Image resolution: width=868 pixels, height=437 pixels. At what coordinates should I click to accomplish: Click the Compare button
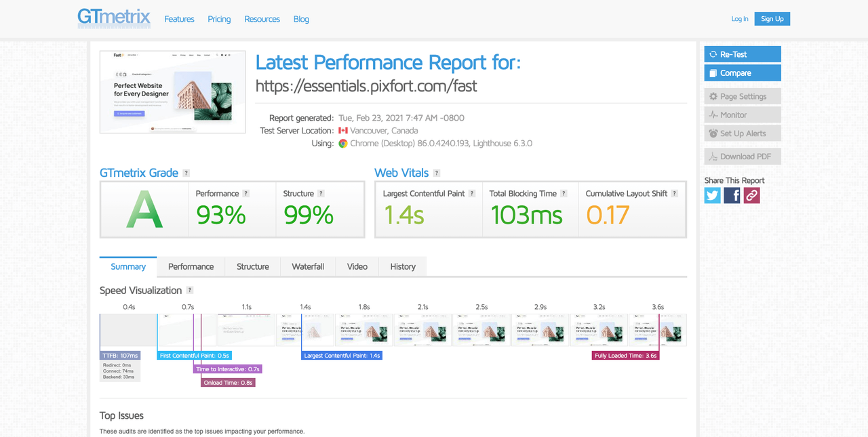click(x=743, y=73)
